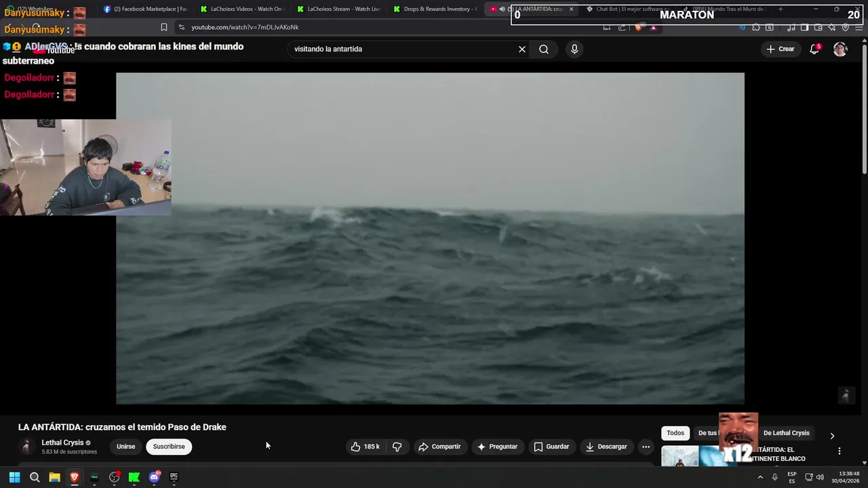Screen dimensions: 868x488
Task: Click the Guardar button
Action: 551,447
